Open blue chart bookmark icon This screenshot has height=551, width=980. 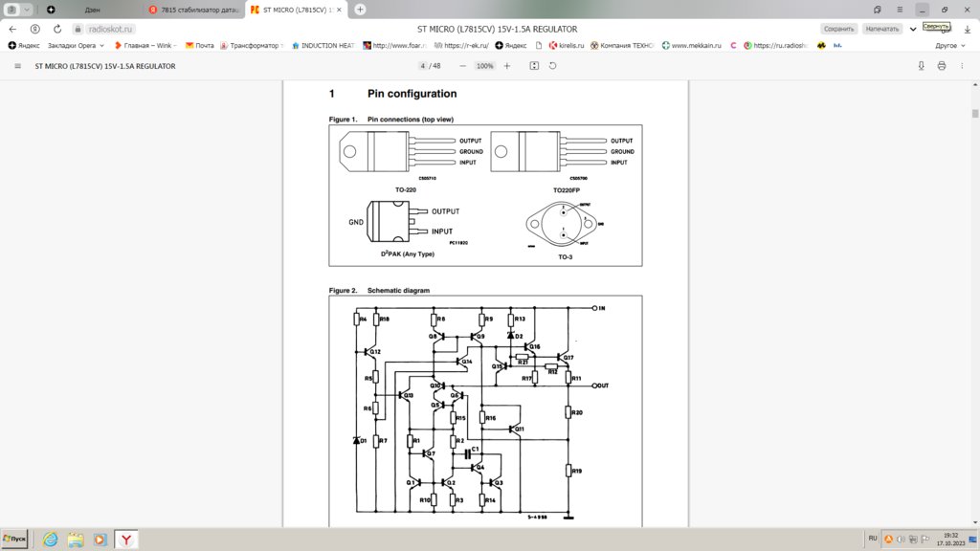837,45
